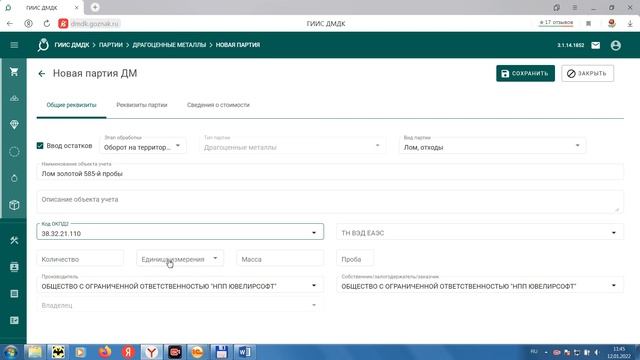640x360 pixels.
Task: Click the Количество input field
Action: (x=80, y=259)
